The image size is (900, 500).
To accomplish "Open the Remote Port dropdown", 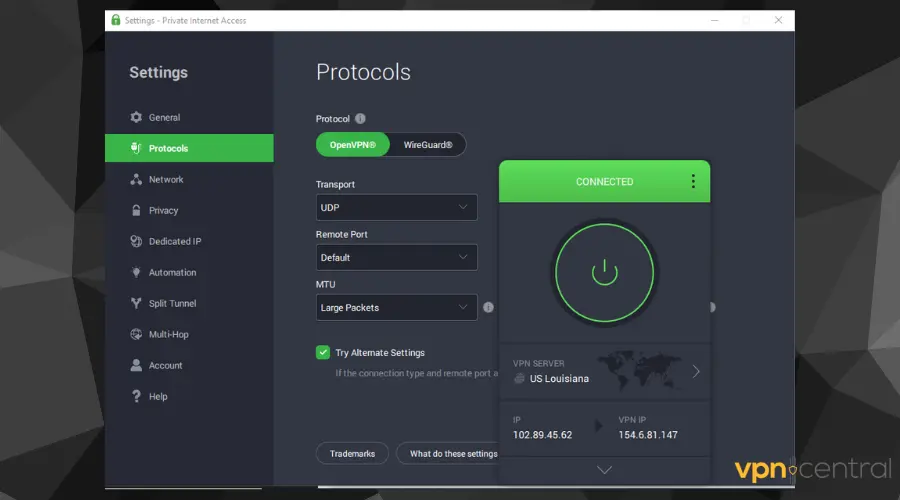I will (x=396, y=258).
